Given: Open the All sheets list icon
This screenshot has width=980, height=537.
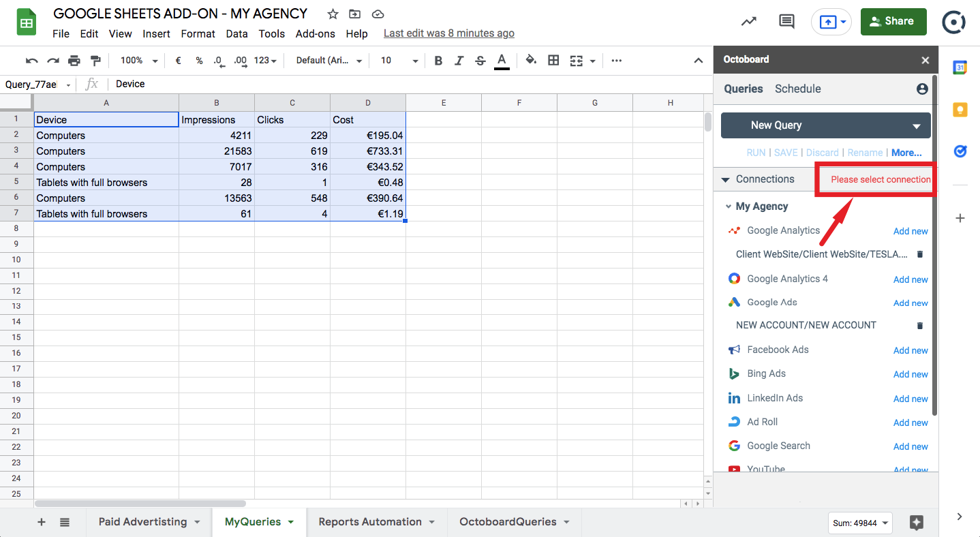Looking at the screenshot, I should pyautogui.click(x=65, y=522).
